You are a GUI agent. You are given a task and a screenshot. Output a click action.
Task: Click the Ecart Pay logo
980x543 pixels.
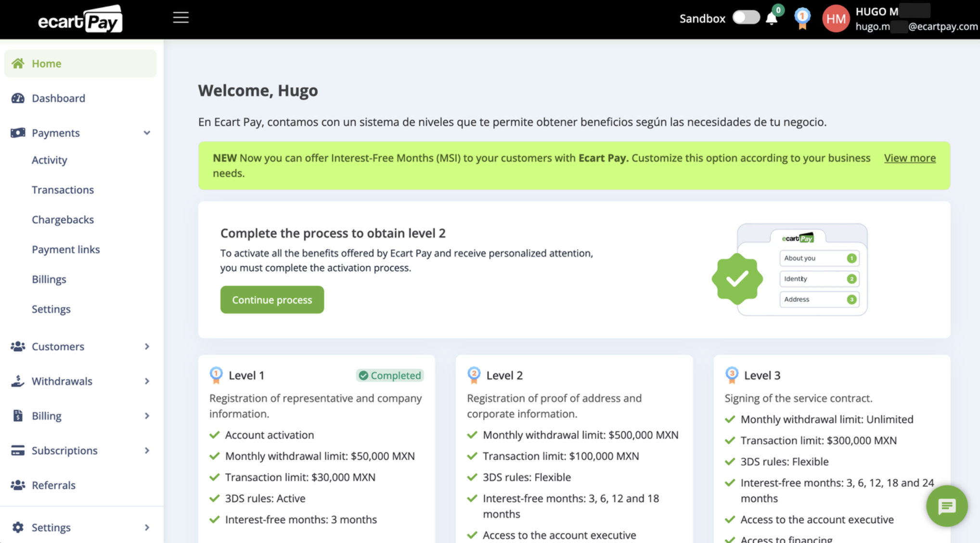click(80, 19)
